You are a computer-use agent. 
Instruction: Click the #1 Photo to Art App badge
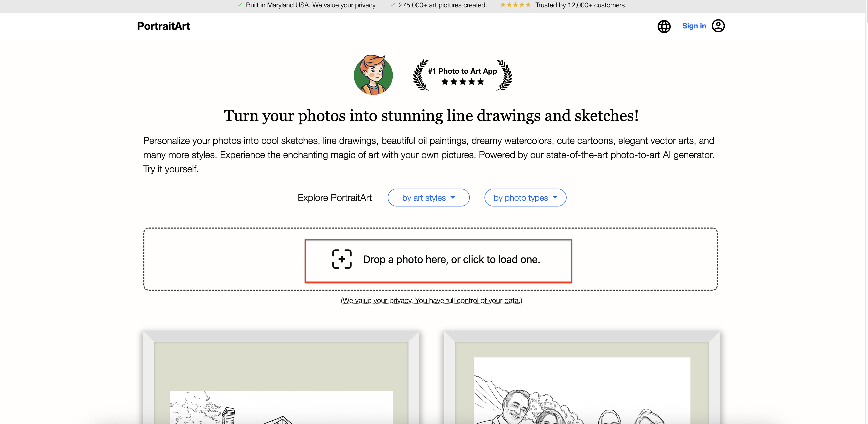point(462,75)
